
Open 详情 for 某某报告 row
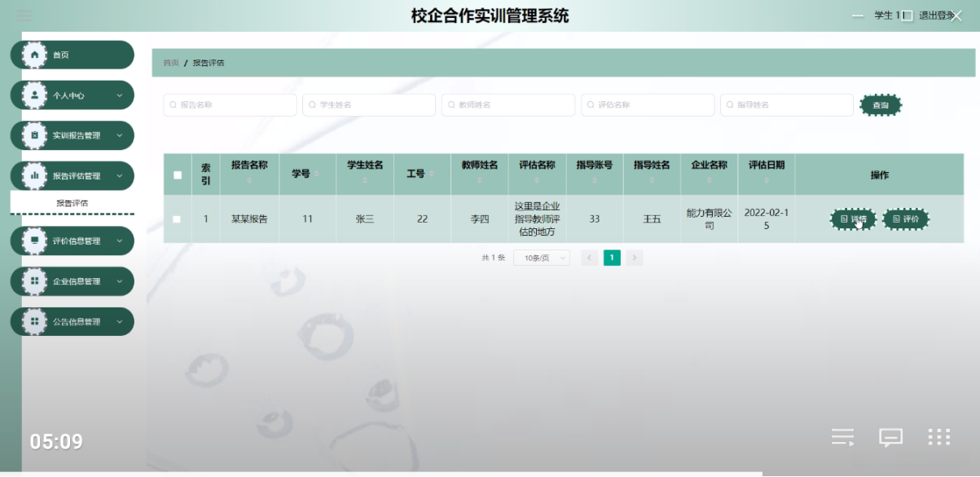[853, 219]
